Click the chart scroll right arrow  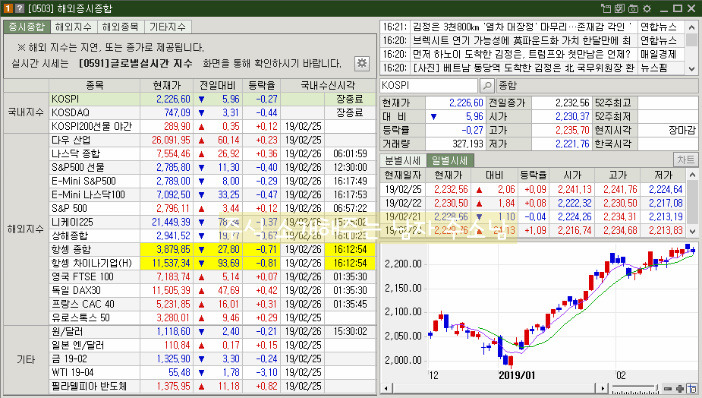603,389
